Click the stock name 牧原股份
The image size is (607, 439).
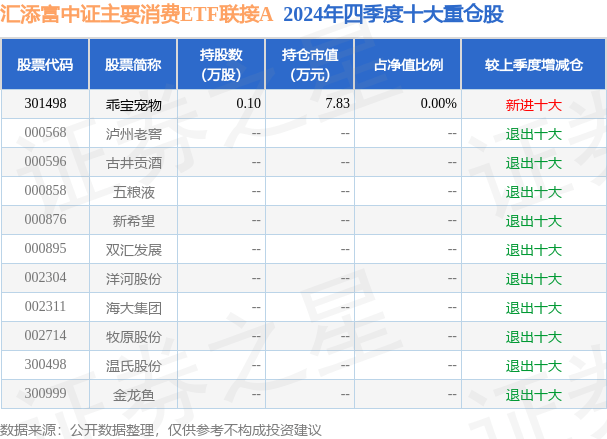point(133,337)
